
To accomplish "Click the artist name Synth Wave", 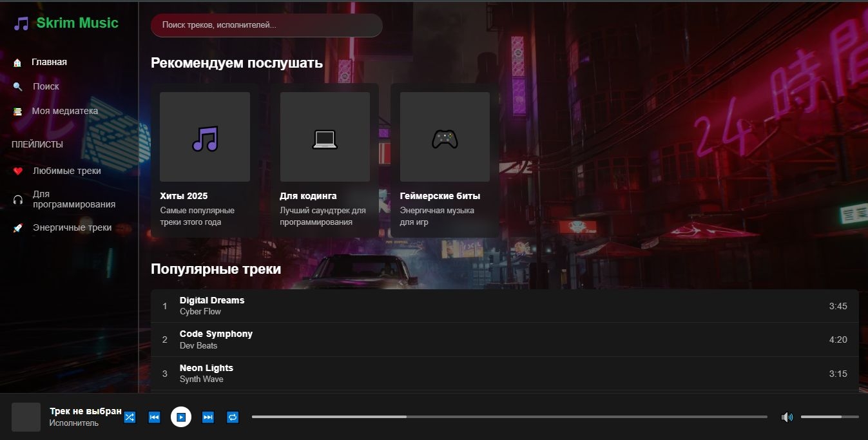I will [202, 379].
